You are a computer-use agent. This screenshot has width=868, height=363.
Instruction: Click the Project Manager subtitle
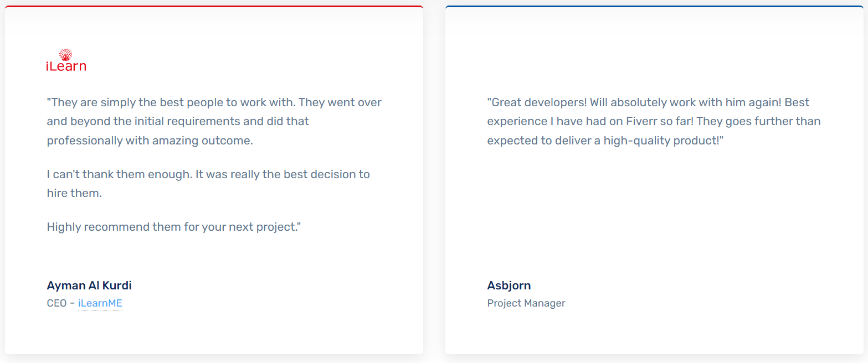pyautogui.click(x=526, y=303)
